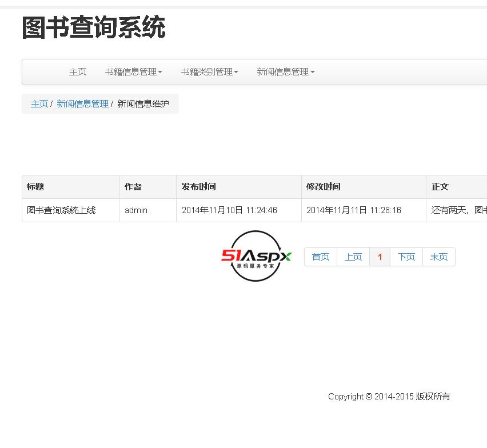Expand the 书籍信息管理 dropdown menu
Viewport: 487px width, 448px height.
pos(134,72)
